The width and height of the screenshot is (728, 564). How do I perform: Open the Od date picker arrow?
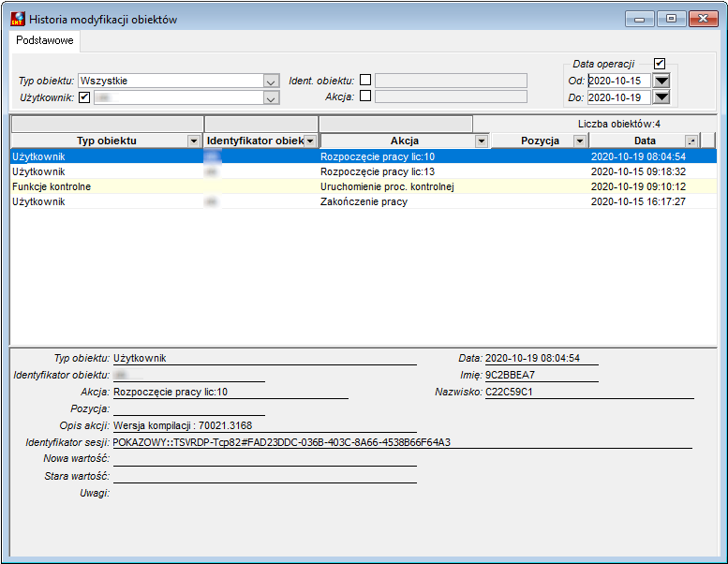661,81
